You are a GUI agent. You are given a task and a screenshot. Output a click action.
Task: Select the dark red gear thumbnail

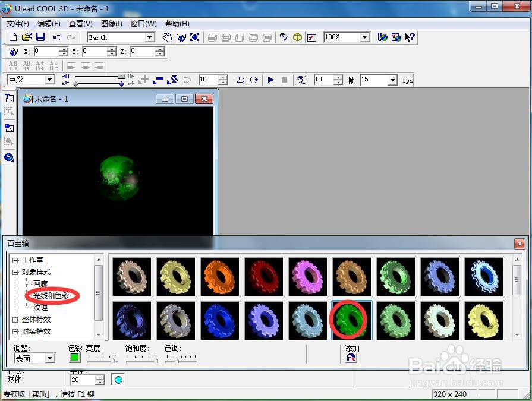click(x=264, y=277)
